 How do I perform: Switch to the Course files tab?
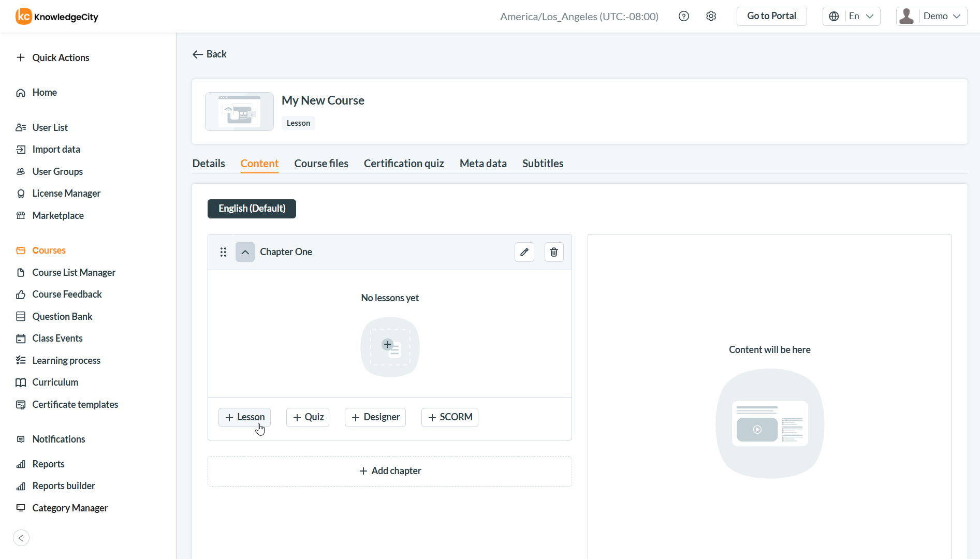click(x=321, y=164)
